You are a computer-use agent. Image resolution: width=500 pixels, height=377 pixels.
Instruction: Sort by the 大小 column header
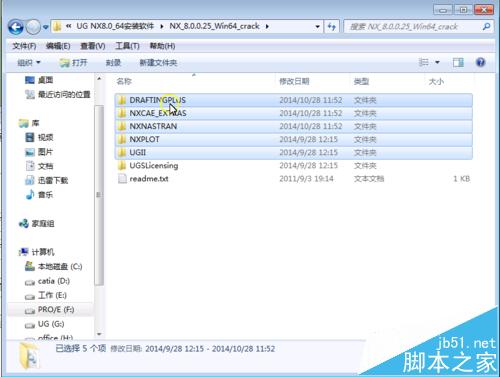click(436, 81)
